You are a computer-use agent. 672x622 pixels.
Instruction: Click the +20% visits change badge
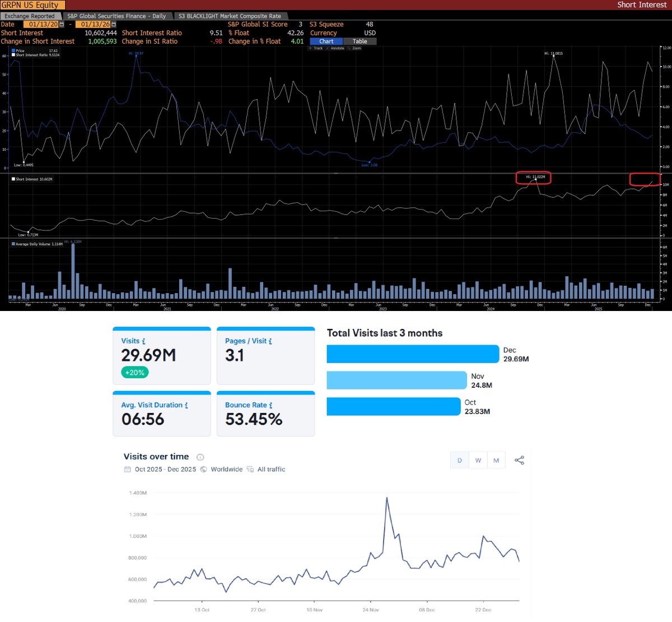point(135,372)
